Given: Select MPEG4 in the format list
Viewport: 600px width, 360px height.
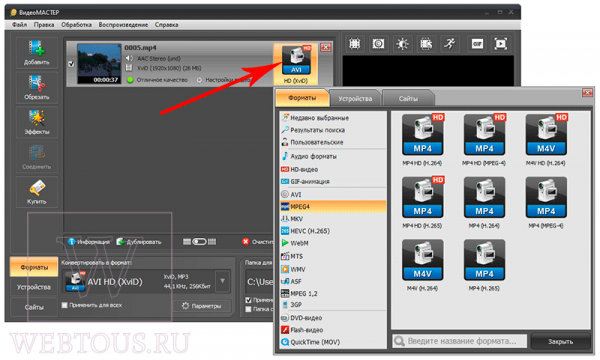Looking at the screenshot, I should click(x=333, y=207).
